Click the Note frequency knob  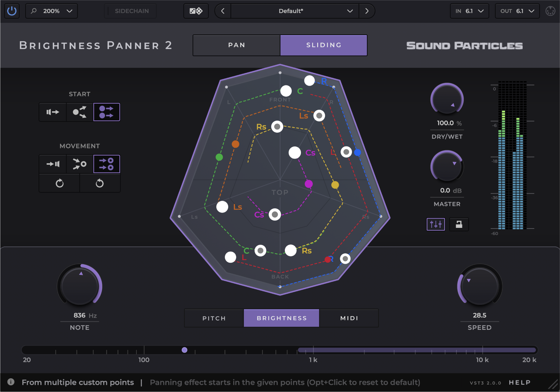point(80,286)
